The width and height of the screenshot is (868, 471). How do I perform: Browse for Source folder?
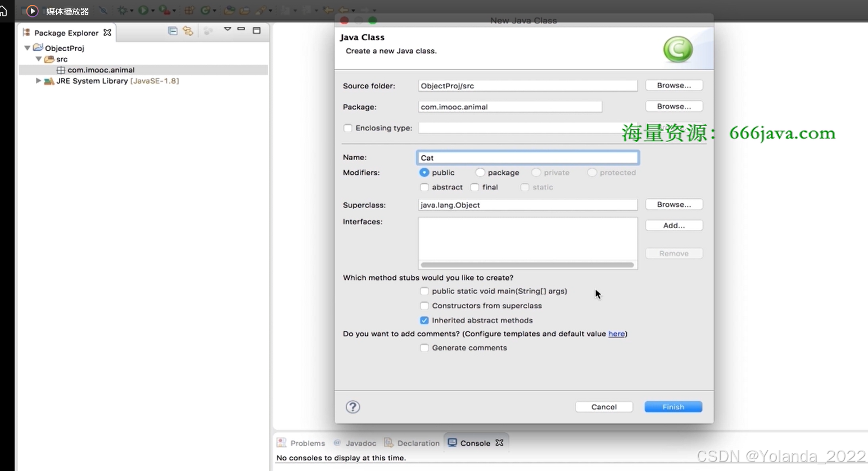coord(674,85)
